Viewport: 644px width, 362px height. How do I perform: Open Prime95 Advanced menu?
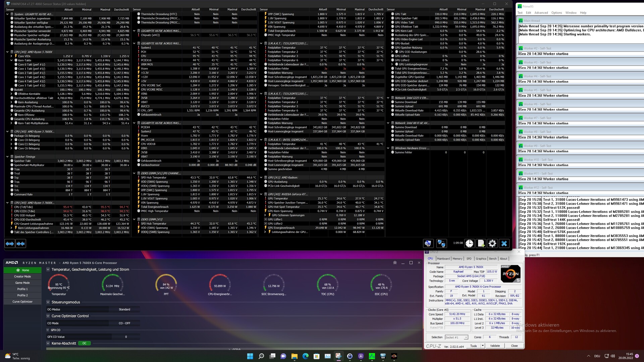[x=541, y=13]
